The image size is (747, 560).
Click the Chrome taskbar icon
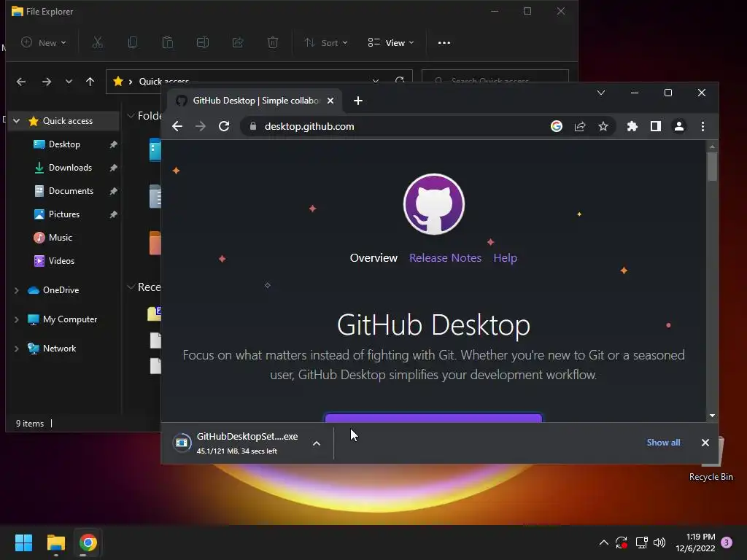88,542
